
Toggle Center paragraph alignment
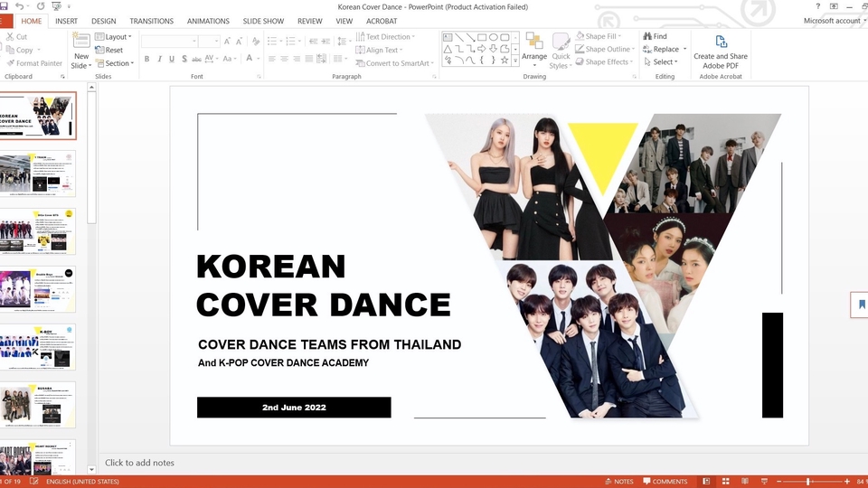(x=284, y=59)
